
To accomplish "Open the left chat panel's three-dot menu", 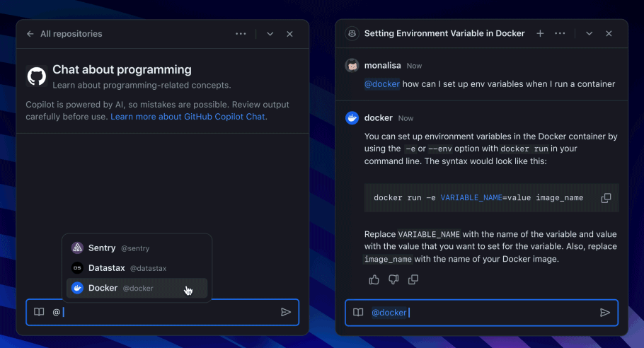I will [241, 34].
